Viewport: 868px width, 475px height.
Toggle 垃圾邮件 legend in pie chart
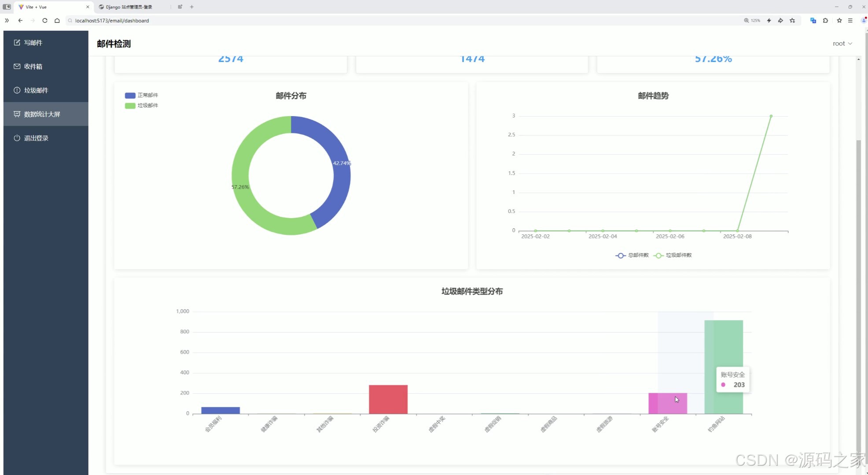[142, 106]
